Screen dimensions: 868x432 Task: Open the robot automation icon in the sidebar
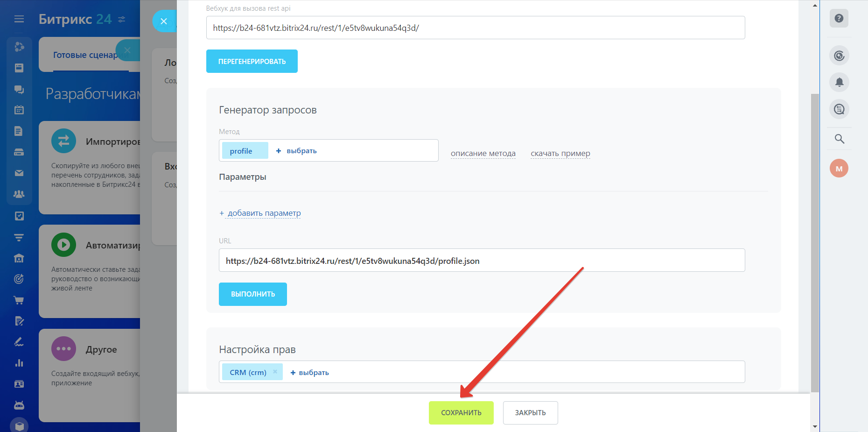coord(19,405)
